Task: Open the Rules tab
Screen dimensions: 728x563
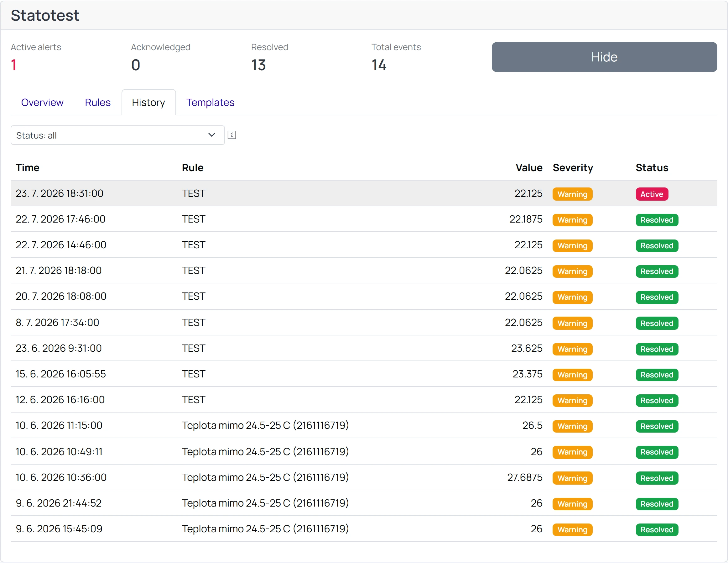Action: pos(98,103)
